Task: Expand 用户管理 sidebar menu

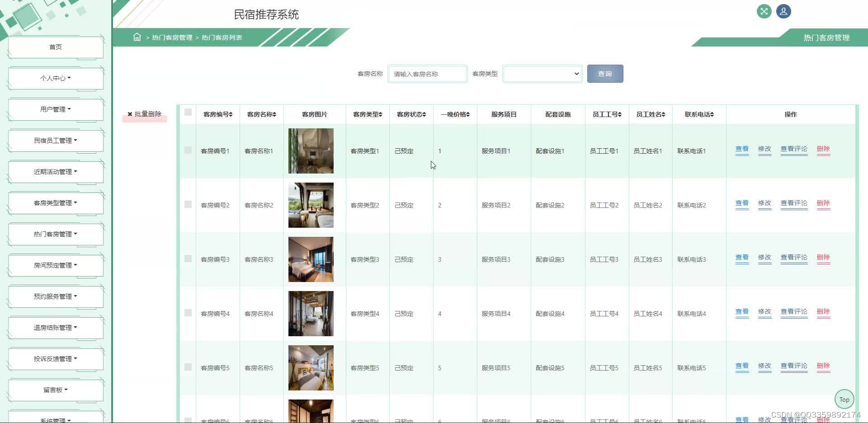Action: [x=56, y=109]
